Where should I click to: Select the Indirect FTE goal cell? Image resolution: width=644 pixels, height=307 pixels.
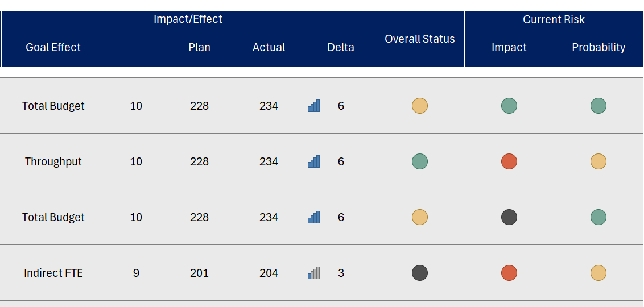53,273
